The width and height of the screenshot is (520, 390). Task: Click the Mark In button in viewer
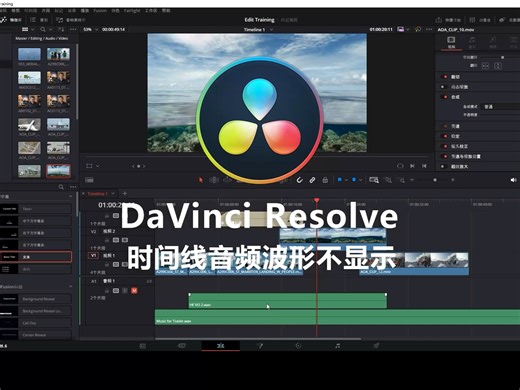pyautogui.click(x=412, y=166)
